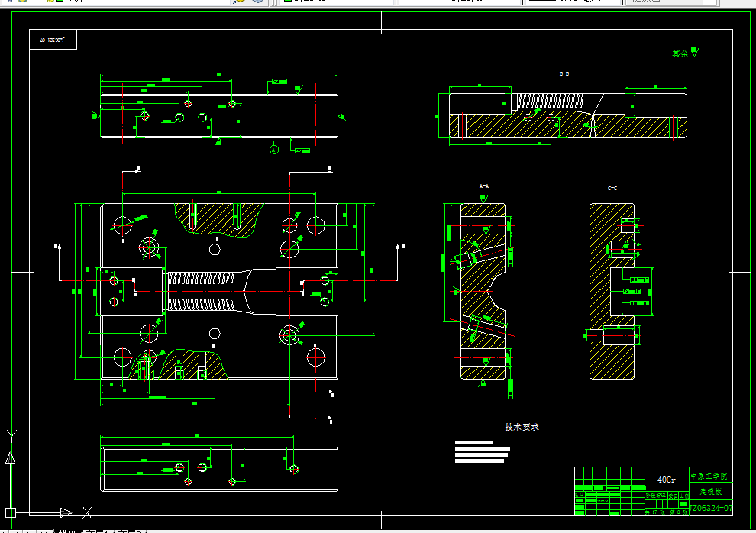Click the drawing number JZ06324-07
The width and height of the screenshot is (756, 533).
coord(711,508)
